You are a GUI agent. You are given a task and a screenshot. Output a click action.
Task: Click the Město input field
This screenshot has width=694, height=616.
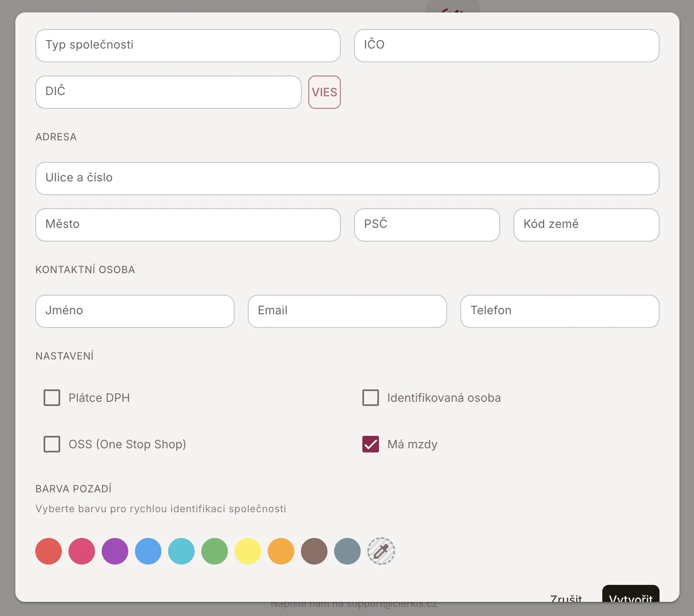(x=188, y=225)
